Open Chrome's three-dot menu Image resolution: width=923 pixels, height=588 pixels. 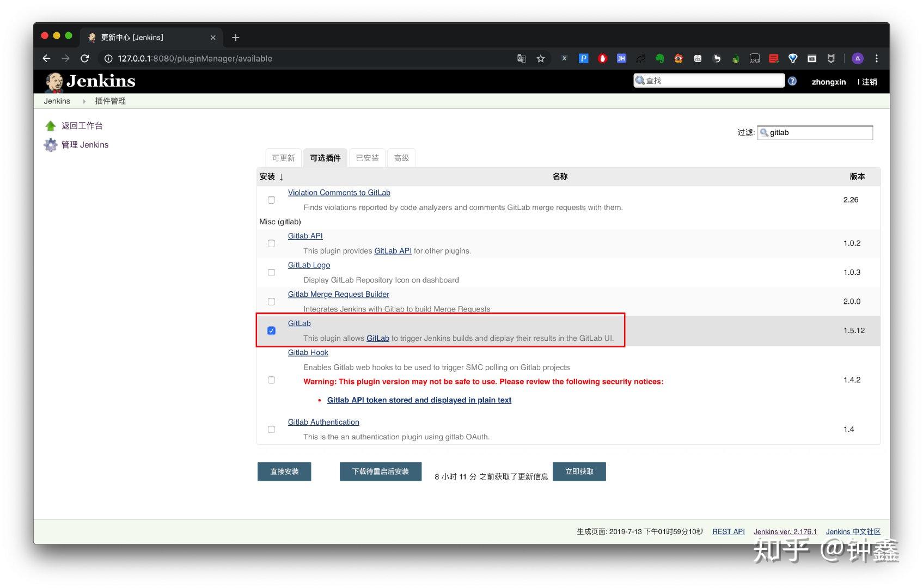point(877,59)
